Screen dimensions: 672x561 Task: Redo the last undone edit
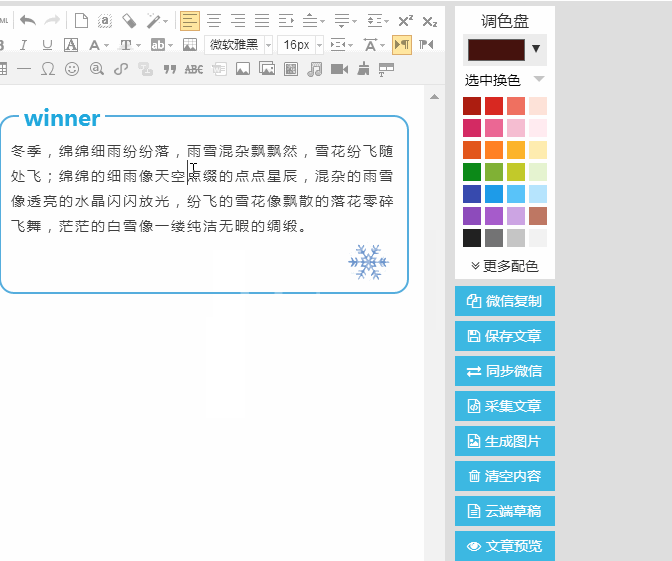[x=52, y=21]
